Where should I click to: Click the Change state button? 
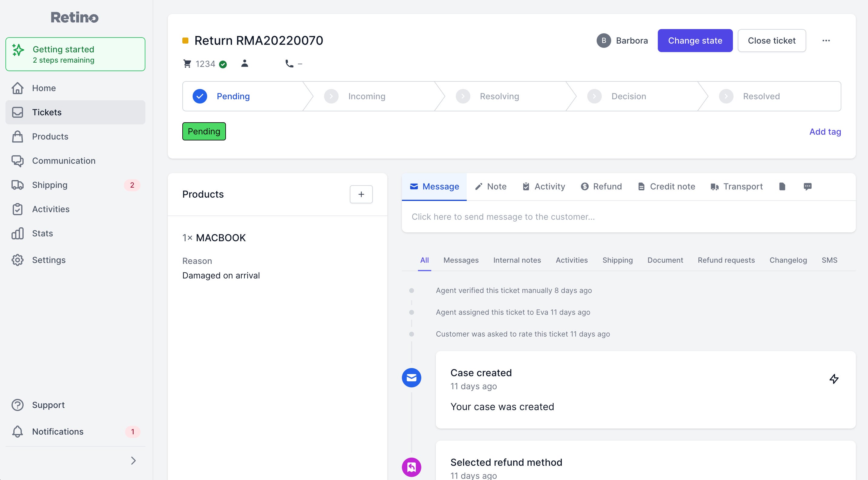click(695, 40)
